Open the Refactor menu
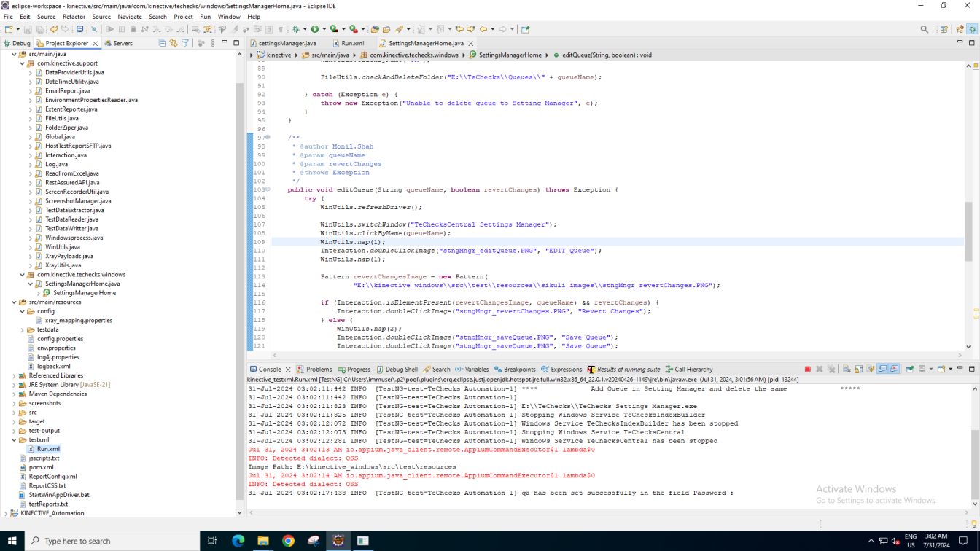This screenshot has height=551, width=980. coord(74,17)
